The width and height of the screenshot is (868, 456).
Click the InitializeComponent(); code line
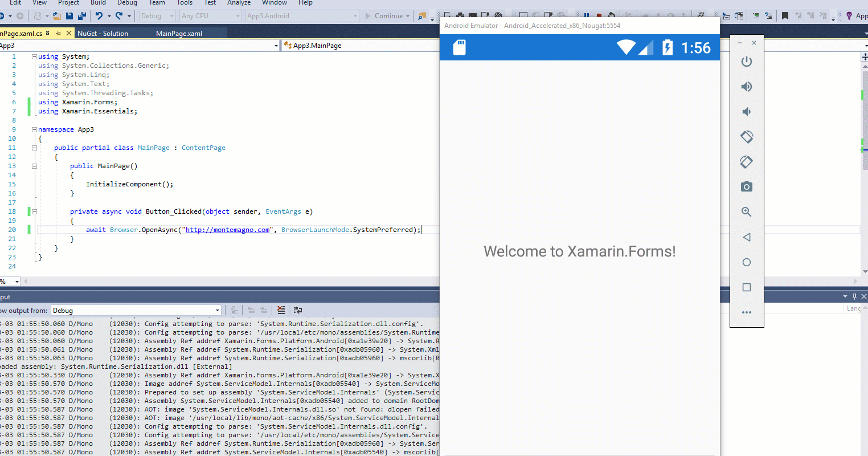tap(130, 184)
